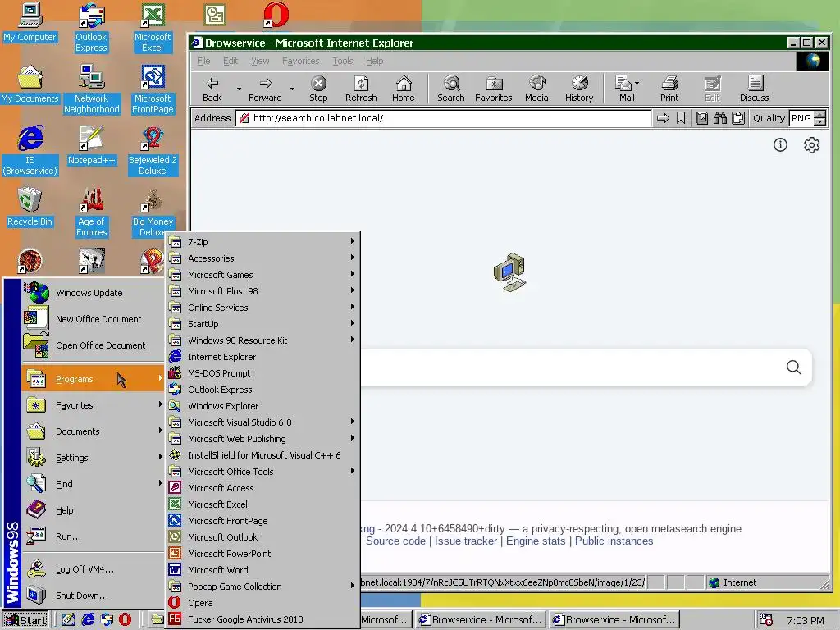The height and width of the screenshot is (630, 840).
Task: Launch MS-DOS Prompt from Programs
Action: click(262, 373)
